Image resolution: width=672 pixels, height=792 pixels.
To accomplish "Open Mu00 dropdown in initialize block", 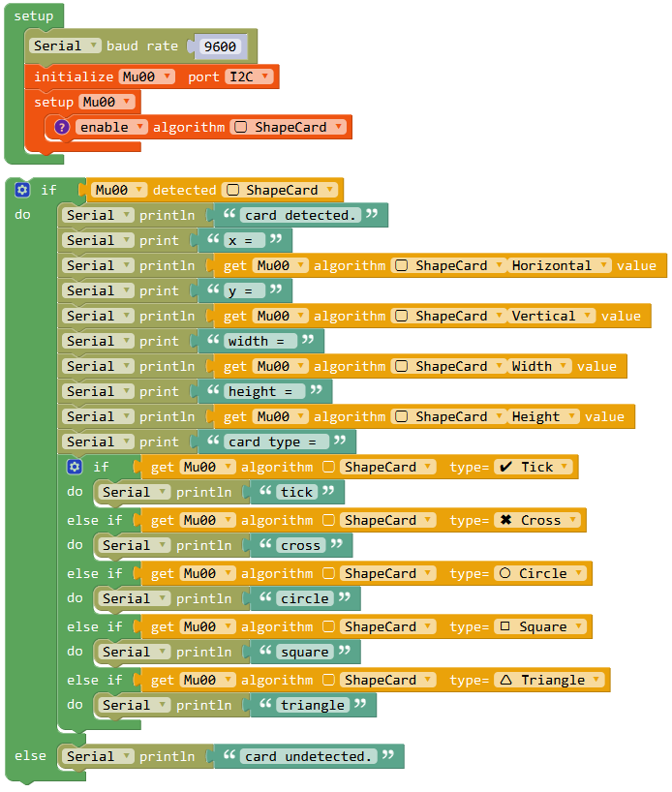I will pos(147,76).
